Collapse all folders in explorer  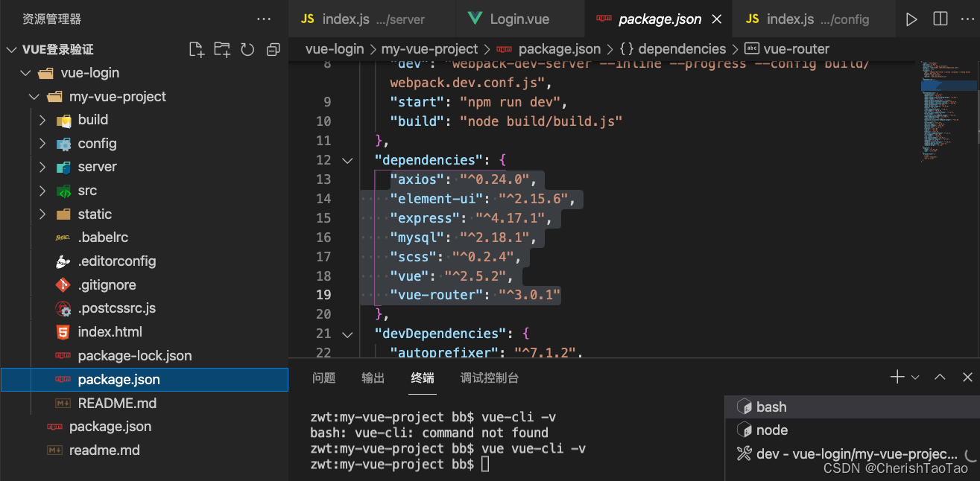(274, 50)
